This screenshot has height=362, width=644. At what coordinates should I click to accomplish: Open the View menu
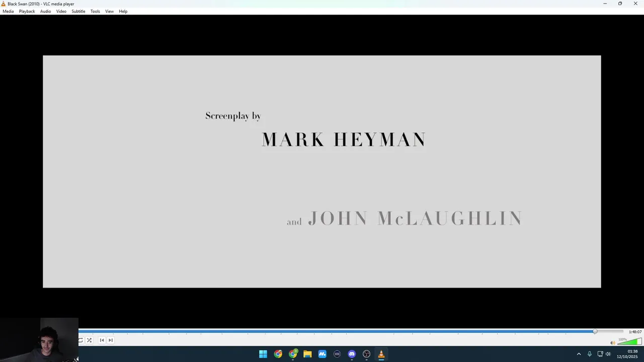point(109,11)
